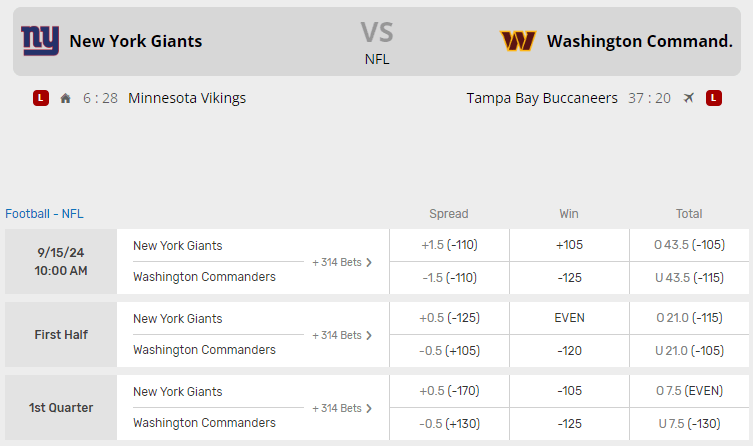
Task: Click the airplane away-game icon
Action: (x=689, y=98)
